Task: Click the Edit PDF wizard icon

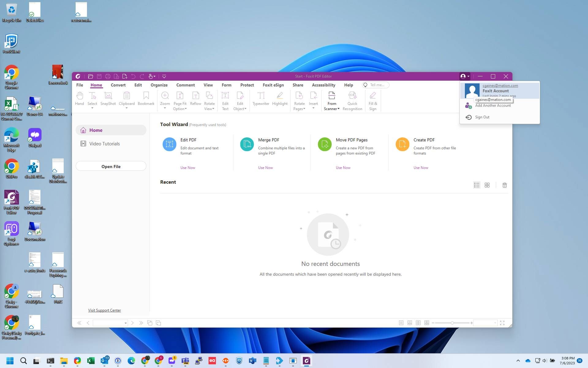Action: tap(169, 144)
